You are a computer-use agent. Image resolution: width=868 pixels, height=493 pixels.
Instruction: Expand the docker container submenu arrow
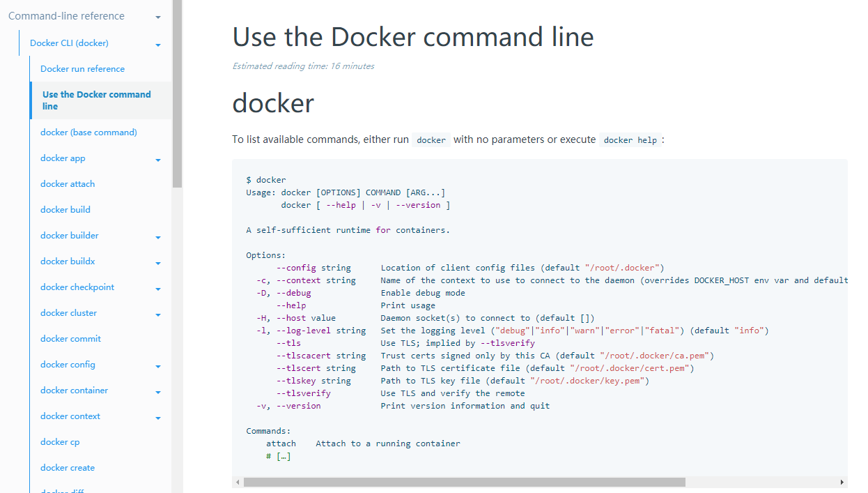158,393
